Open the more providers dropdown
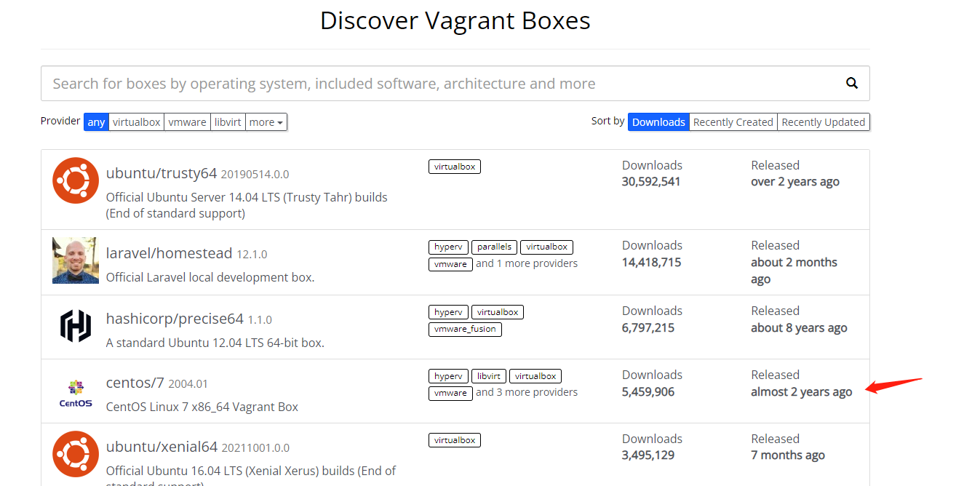The image size is (980, 486). tap(266, 121)
